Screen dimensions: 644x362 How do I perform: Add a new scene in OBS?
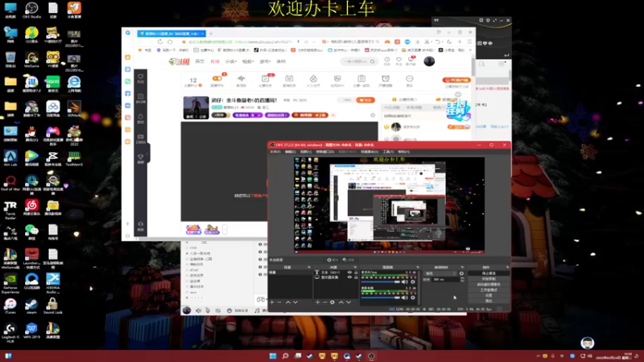coord(272,302)
